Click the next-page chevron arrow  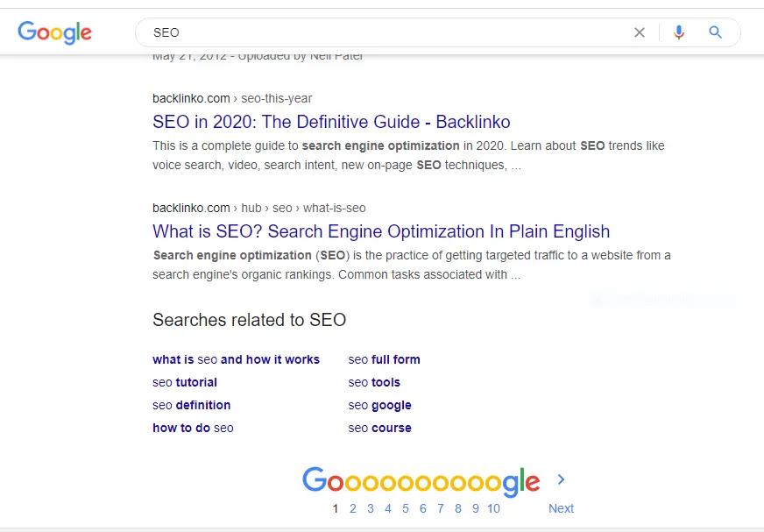tap(562, 479)
